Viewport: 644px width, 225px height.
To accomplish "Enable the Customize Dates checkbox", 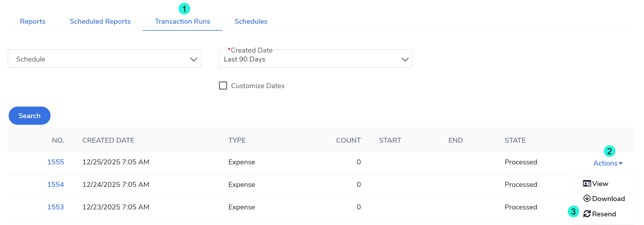I will click(x=223, y=85).
